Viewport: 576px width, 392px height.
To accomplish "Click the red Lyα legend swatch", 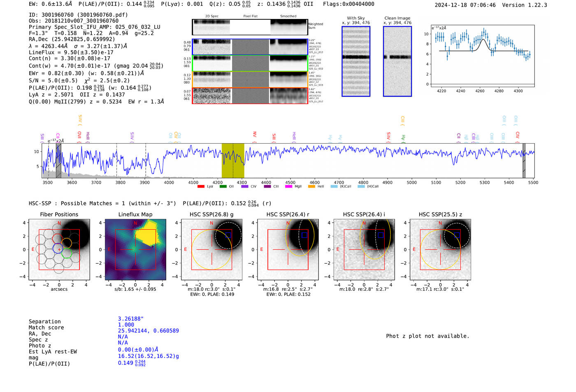I will point(201,186).
